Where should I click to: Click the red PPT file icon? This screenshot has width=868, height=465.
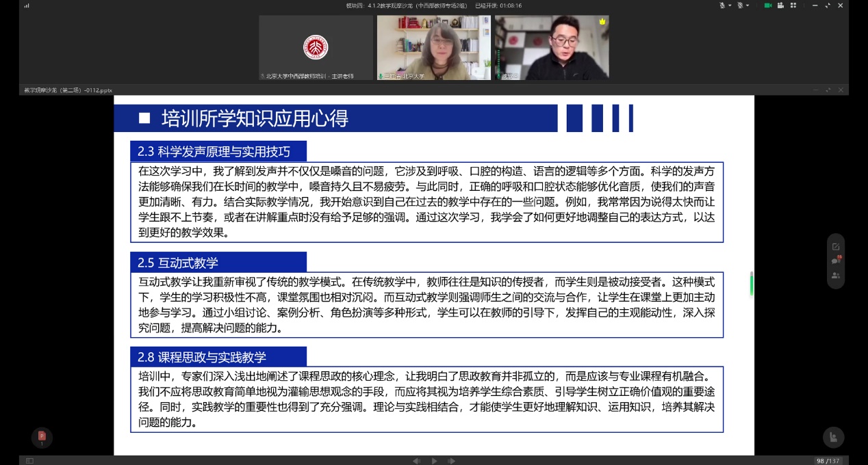42,436
